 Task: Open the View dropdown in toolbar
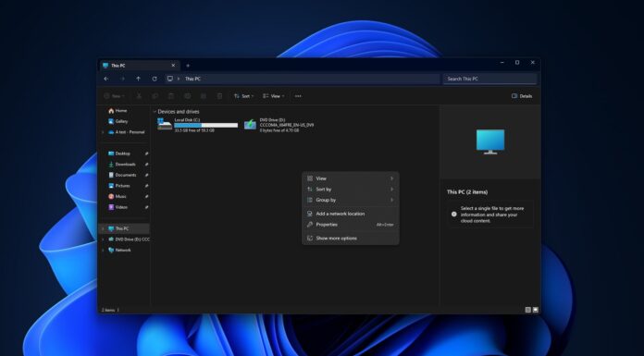coord(274,96)
